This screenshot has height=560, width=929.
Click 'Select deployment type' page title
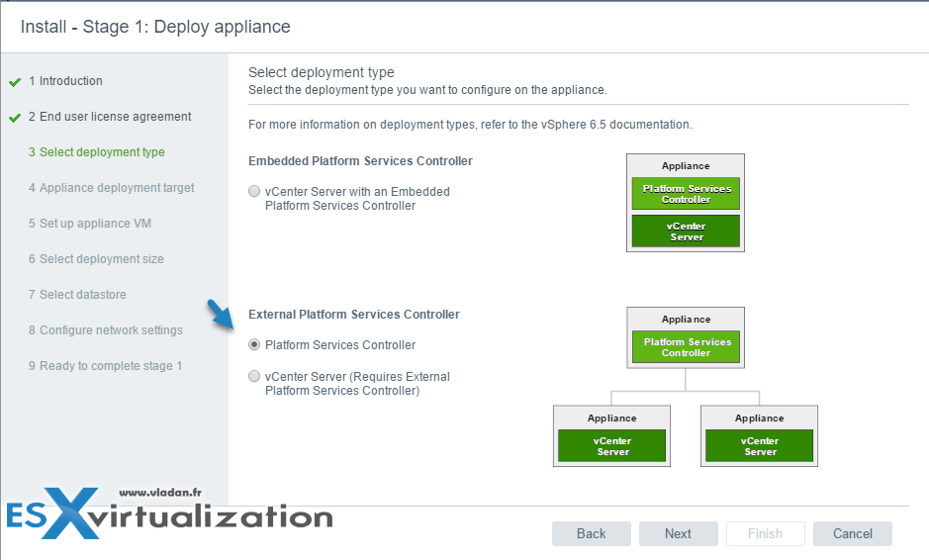[x=322, y=72]
